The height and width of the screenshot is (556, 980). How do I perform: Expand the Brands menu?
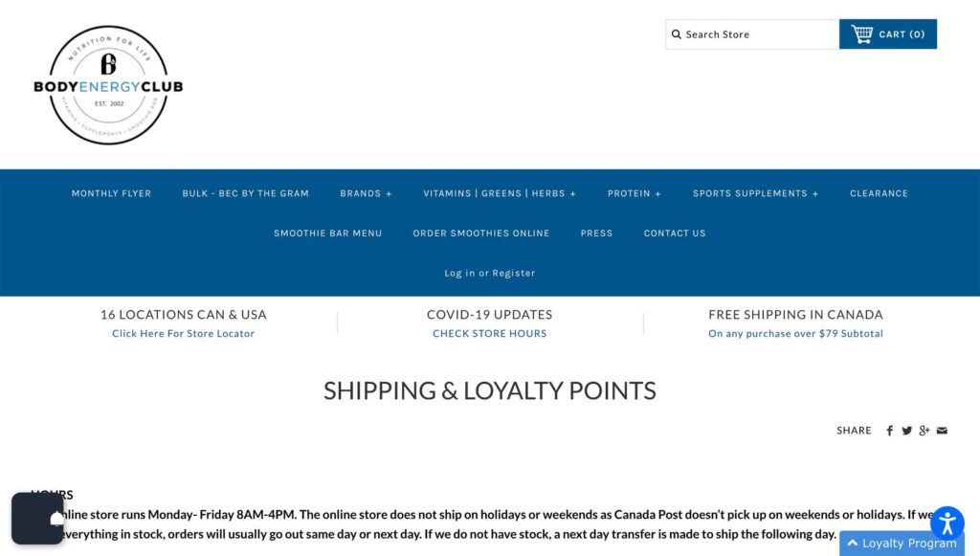pos(366,193)
